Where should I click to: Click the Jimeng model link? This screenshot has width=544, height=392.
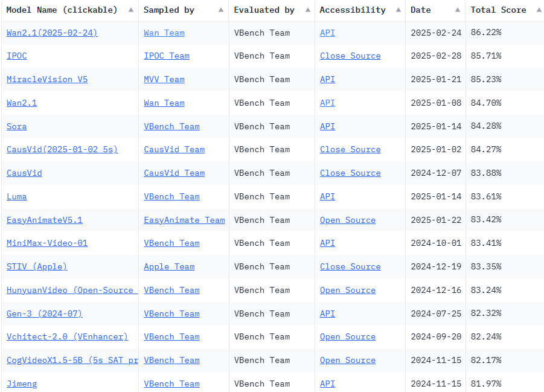pyautogui.click(x=22, y=384)
